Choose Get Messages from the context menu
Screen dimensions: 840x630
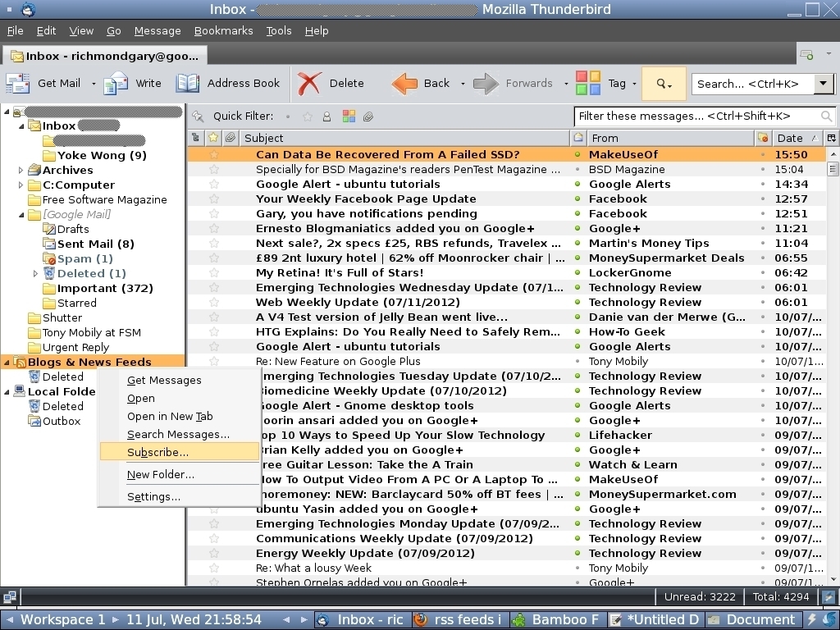coord(180,381)
